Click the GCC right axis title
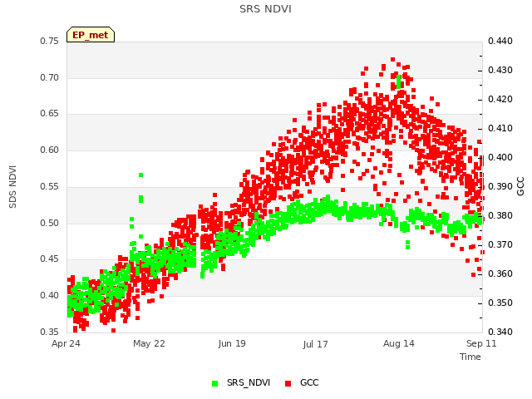This screenshot has width=532, height=399. [520, 186]
